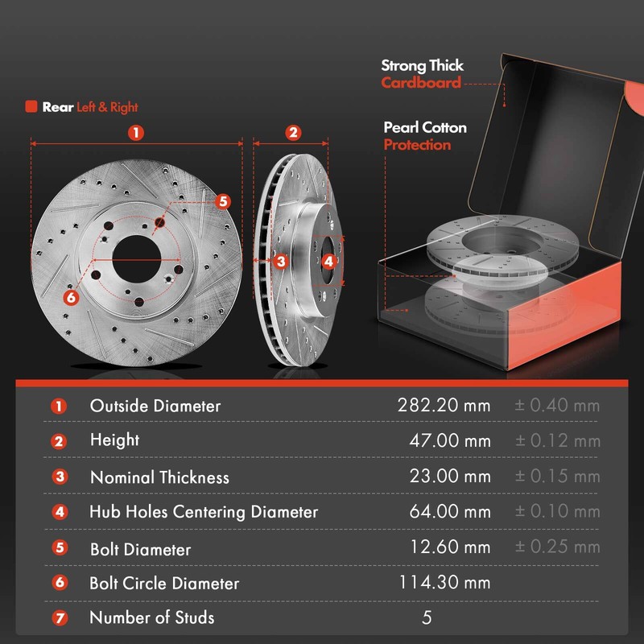The width and height of the screenshot is (644, 644).
Task: Click the front-view brake rotor image
Action: (x=136, y=263)
